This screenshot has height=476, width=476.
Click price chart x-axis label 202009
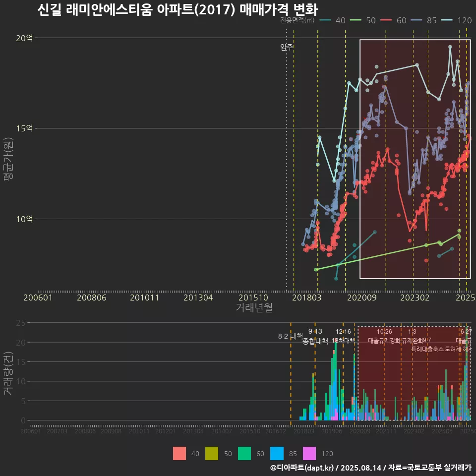click(x=362, y=297)
